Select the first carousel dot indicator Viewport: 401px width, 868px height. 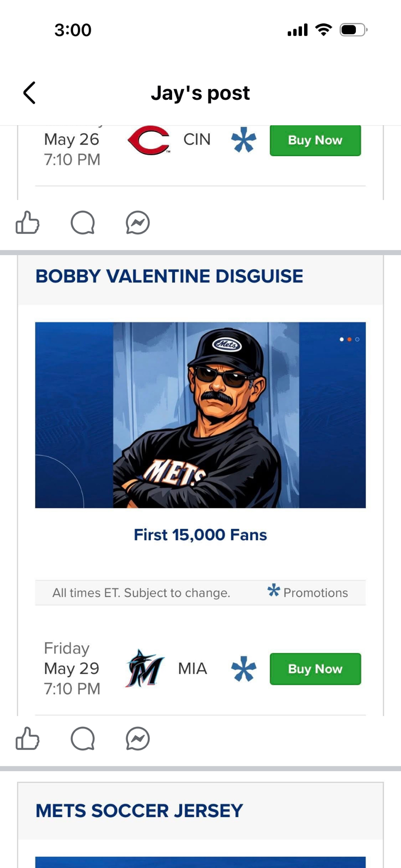(x=342, y=339)
